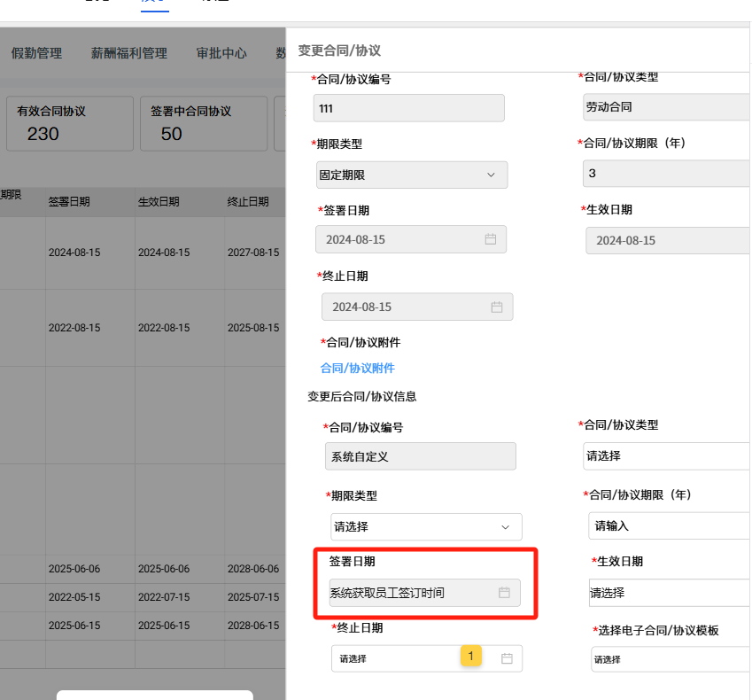
Task: Click contract number field containing 111
Action: (409, 108)
